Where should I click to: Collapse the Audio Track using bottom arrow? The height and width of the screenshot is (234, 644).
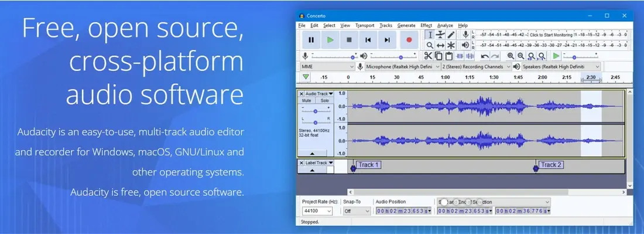pos(313,154)
